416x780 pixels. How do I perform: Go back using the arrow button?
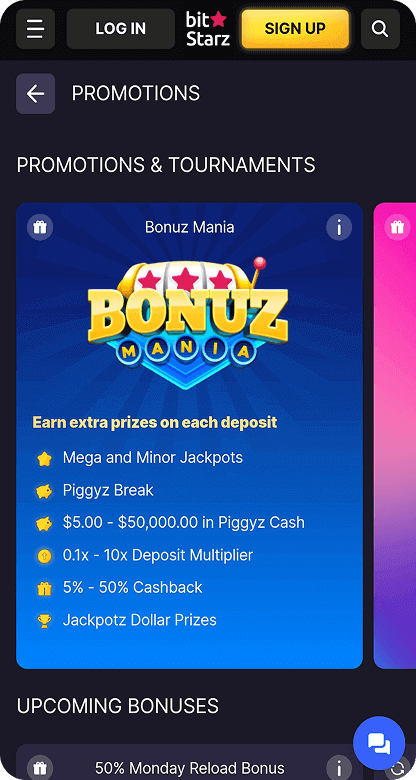click(x=35, y=94)
